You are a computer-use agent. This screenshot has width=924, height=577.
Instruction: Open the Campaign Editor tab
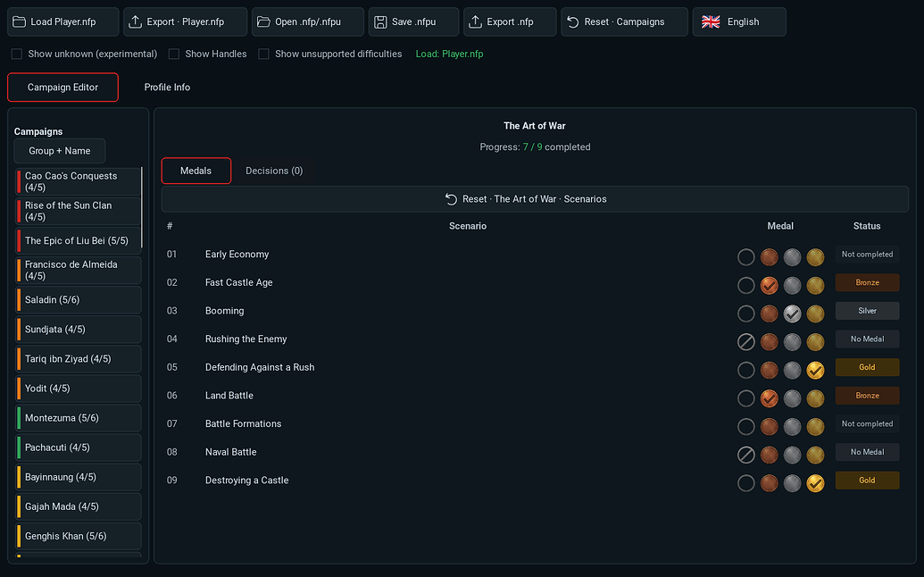63,88
